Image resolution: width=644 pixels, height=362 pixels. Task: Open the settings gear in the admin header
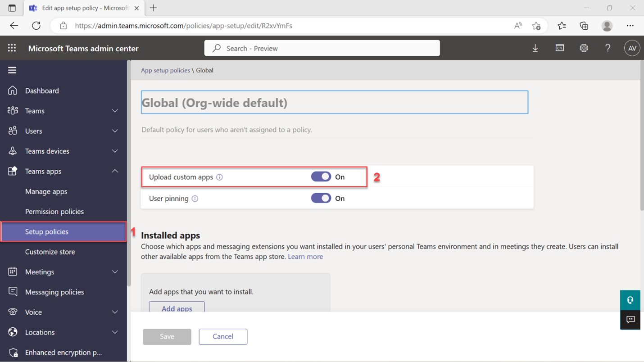584,48
